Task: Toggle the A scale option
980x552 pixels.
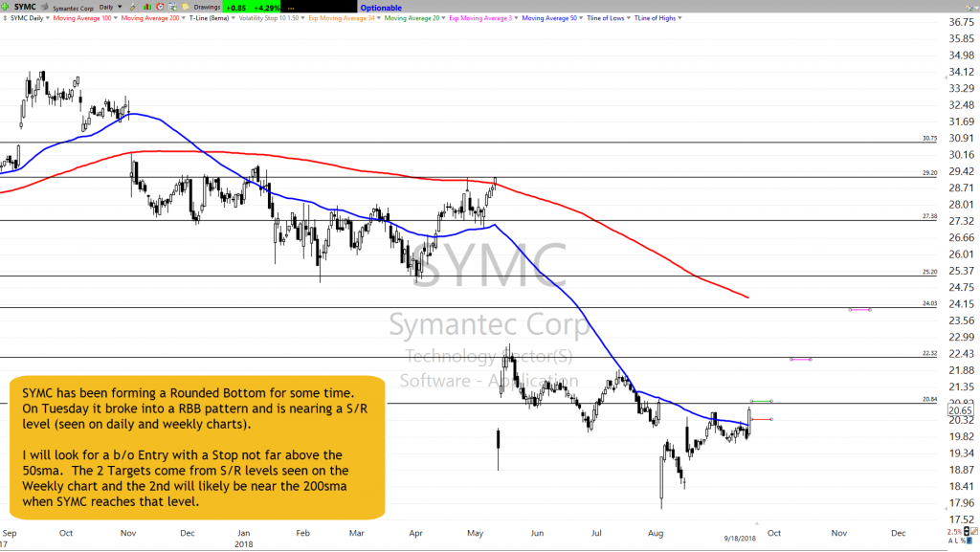Action: pos(950,541)
